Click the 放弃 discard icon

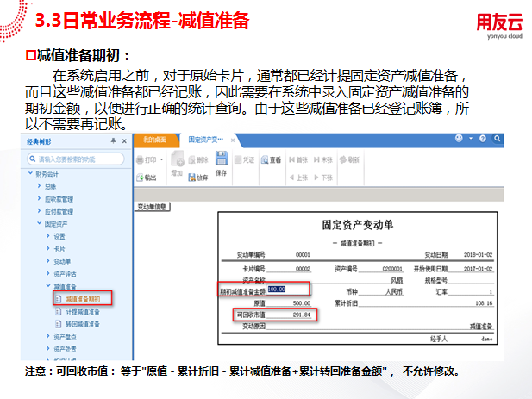[192, 178]
